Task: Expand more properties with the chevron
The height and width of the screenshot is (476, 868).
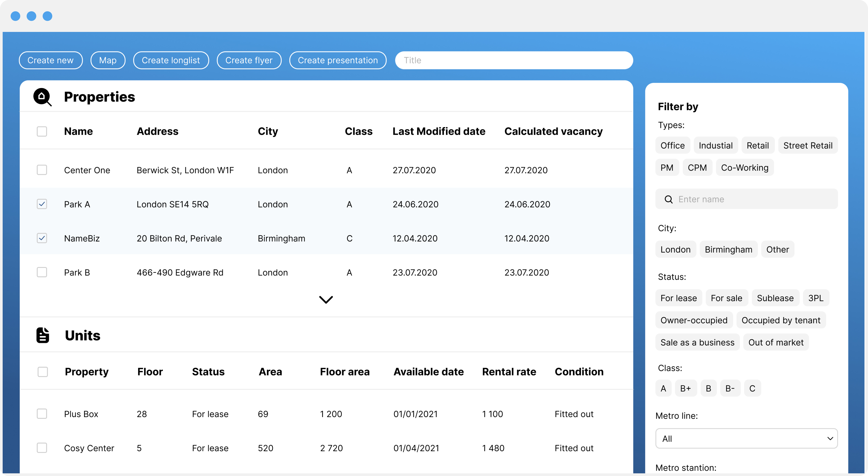Action: pos(326,299)
